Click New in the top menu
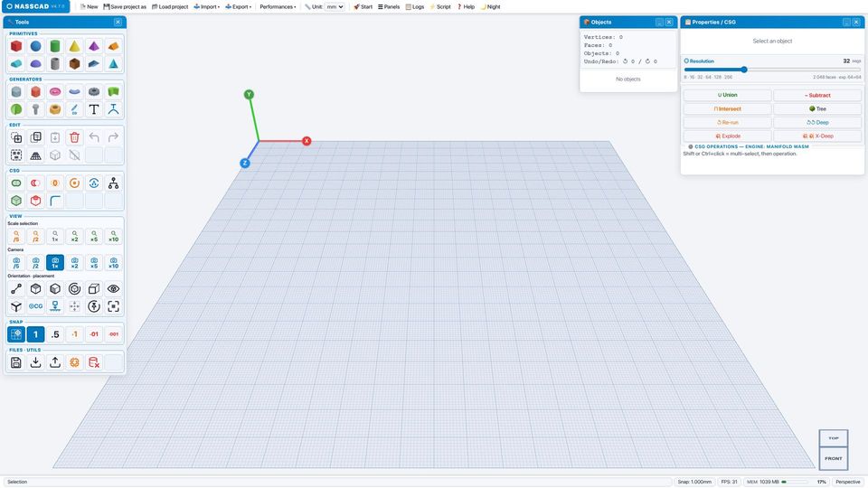The height and width of the screenshot is (488, 868). coord(90,6)
